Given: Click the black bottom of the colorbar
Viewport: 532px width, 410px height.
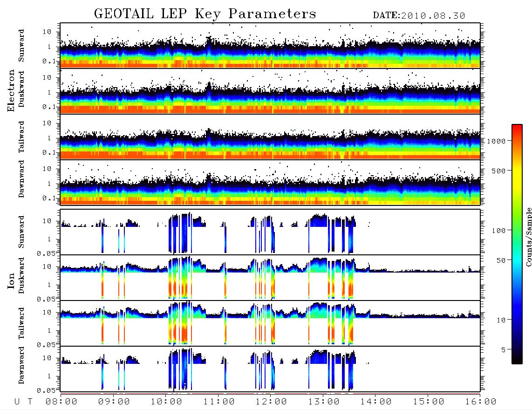Looking at the screenshot, I should pos(517,360).
